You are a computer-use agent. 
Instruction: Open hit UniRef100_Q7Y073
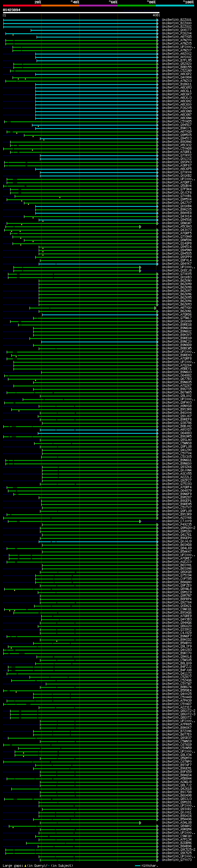176,860
